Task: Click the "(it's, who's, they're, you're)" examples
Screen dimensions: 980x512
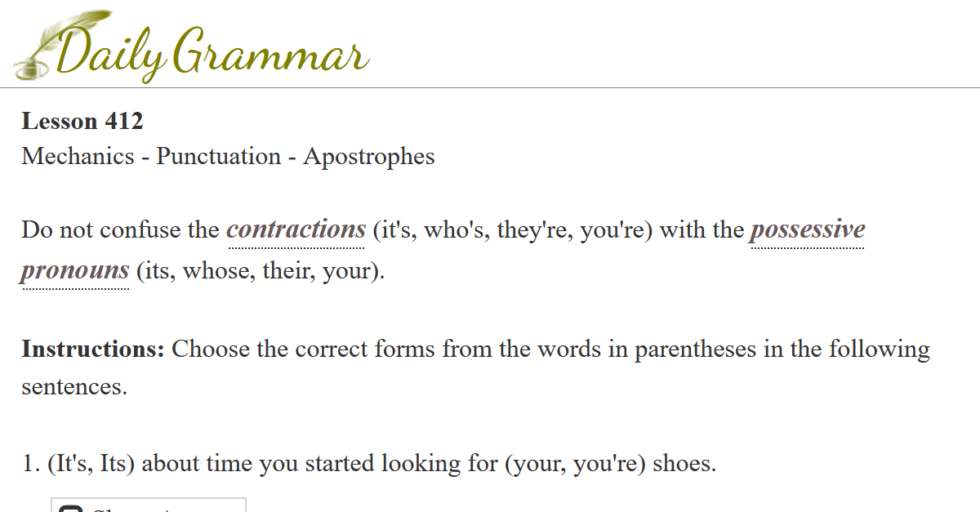Action: 511,229
